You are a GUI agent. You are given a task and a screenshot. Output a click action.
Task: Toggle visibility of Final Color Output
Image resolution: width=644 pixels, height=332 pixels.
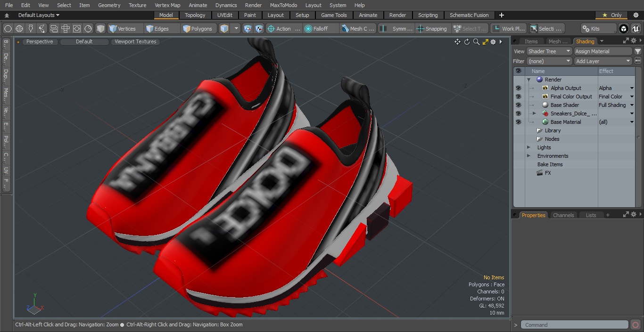pos(518,97)
